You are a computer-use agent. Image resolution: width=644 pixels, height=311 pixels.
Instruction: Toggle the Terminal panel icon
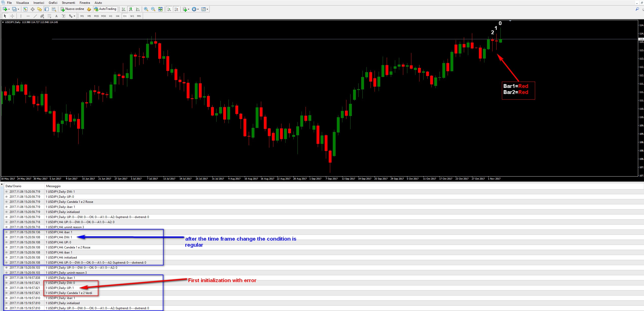pos(47,9)
